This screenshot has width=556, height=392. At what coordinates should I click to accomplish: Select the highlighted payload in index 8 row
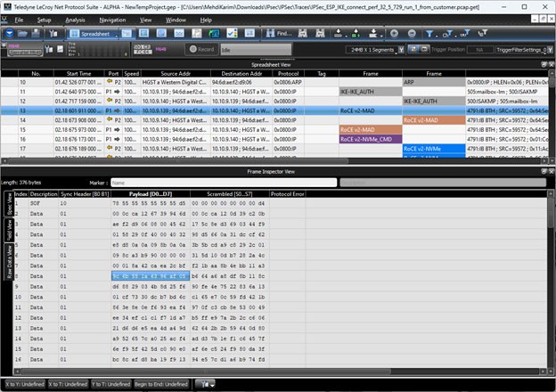151,276
